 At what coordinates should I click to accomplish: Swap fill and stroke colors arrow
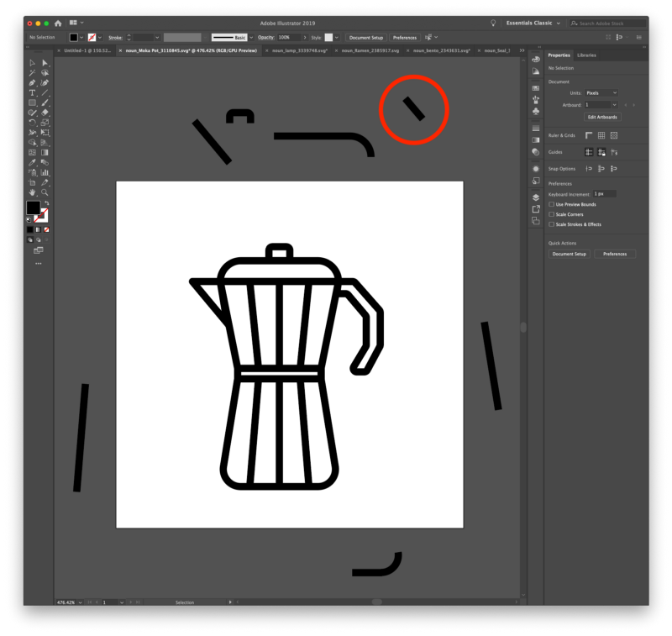(46, 203)
